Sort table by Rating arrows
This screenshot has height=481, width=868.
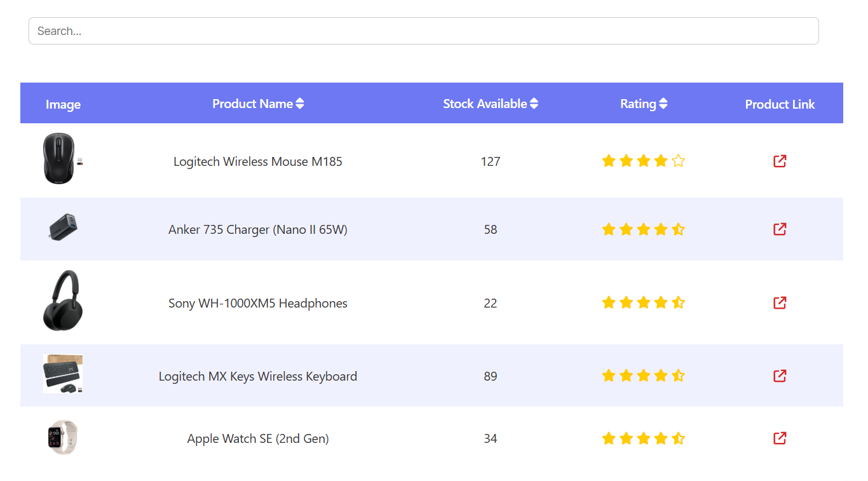(x=663, y=104)
